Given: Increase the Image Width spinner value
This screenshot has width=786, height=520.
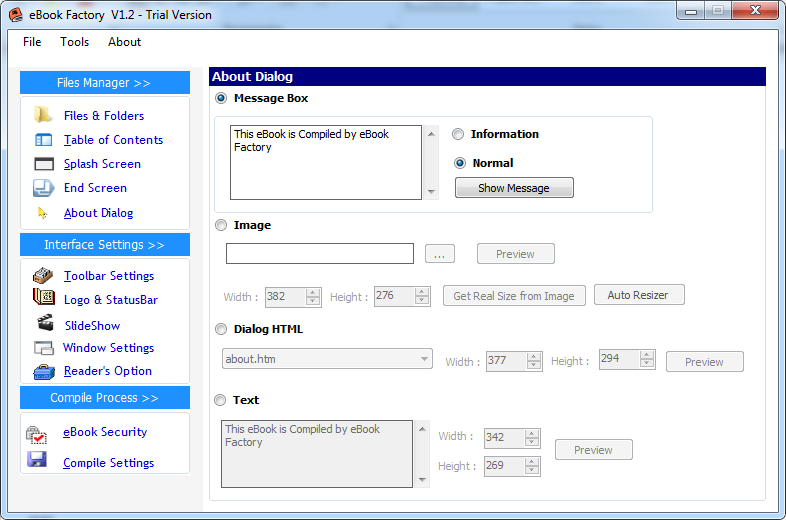Looking at the screenshot, I should (313, 292).
